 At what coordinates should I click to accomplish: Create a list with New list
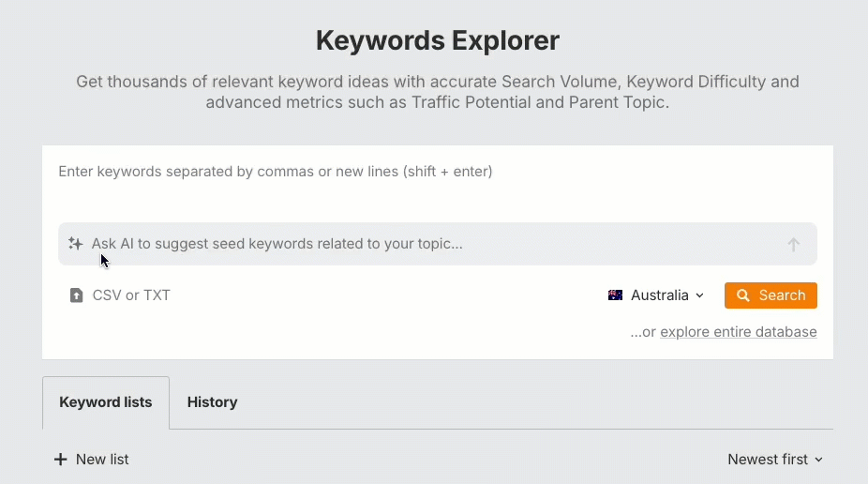(102, 460)
